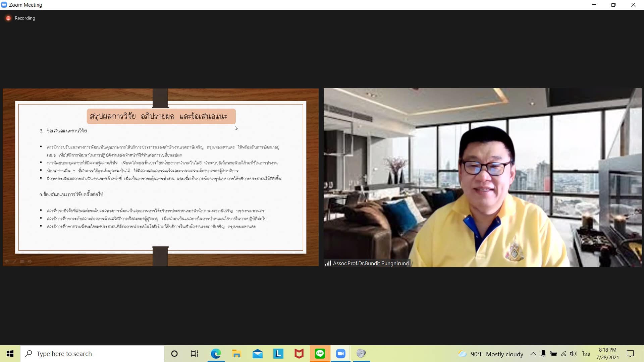Click the red Recording indicator icon
Viewport: 644px width, 362px height.
pyautogui.click(x=8, y=18)
